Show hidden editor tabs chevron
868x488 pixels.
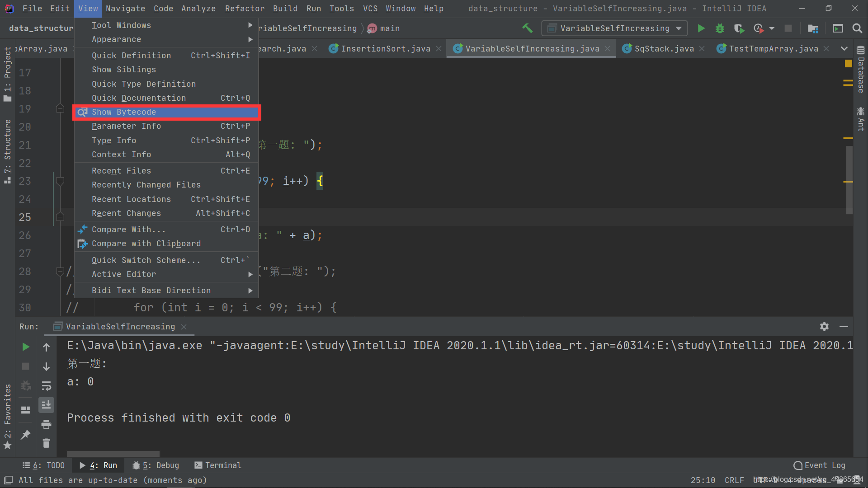point(844,48)
